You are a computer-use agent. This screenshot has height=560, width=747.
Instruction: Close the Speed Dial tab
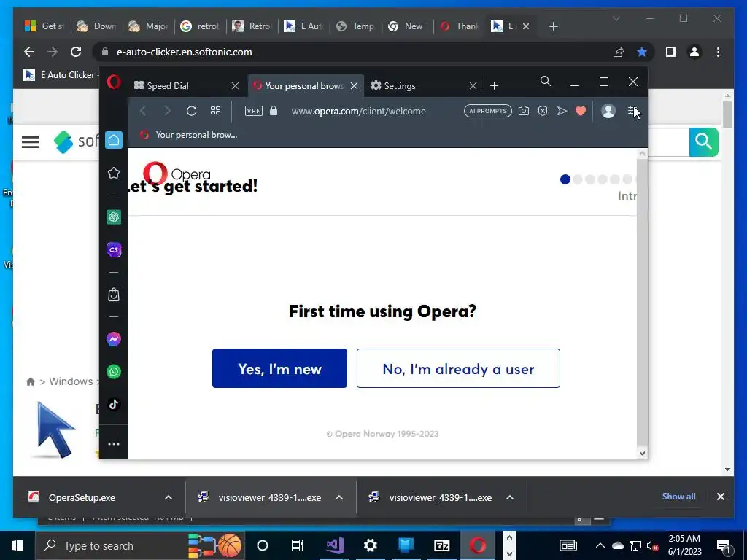(x=235, y=86)
